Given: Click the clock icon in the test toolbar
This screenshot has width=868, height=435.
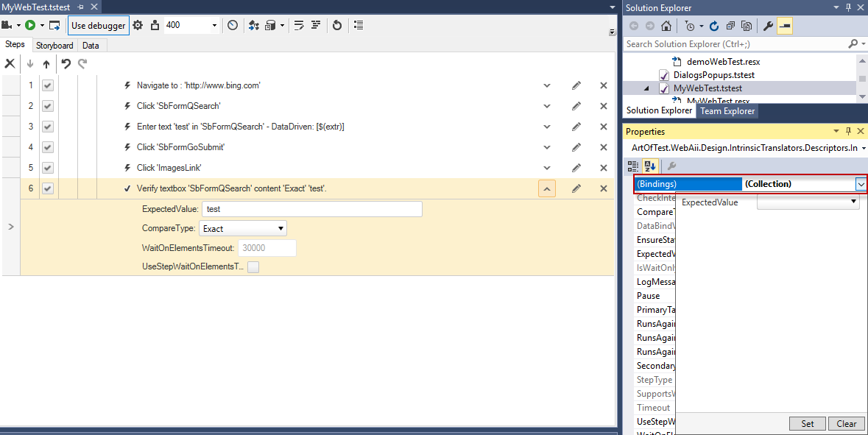Looking at the screenshot, I should point(233,25).
